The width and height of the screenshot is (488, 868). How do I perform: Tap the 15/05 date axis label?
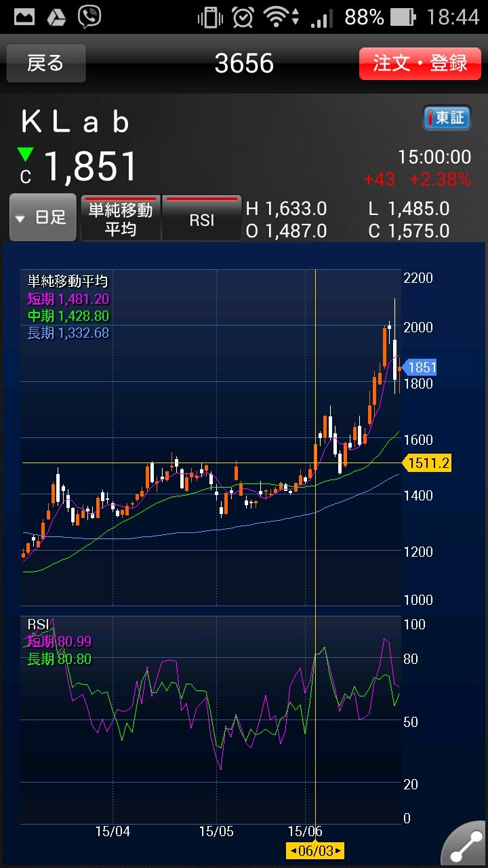pyautogui.click(x=216, y=831)
